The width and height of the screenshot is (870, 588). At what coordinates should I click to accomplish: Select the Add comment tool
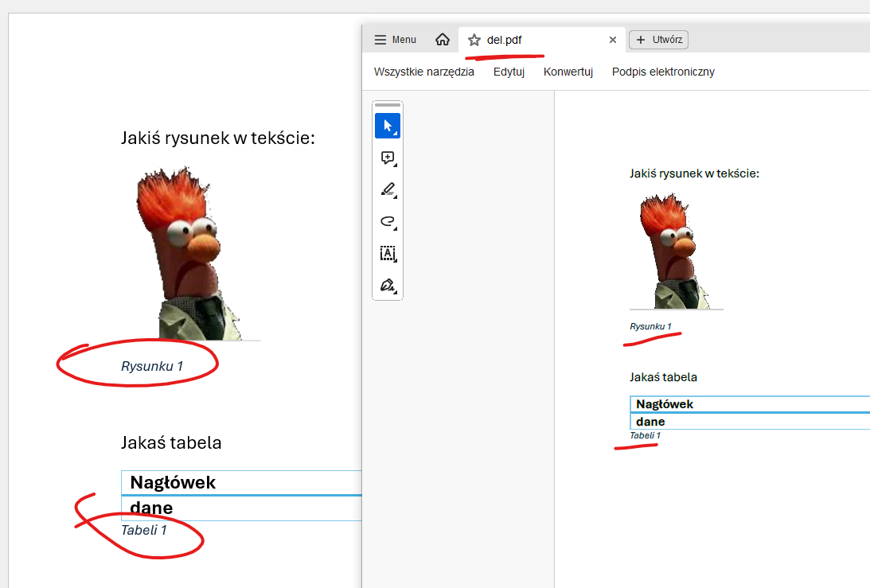tap(388, 158)
